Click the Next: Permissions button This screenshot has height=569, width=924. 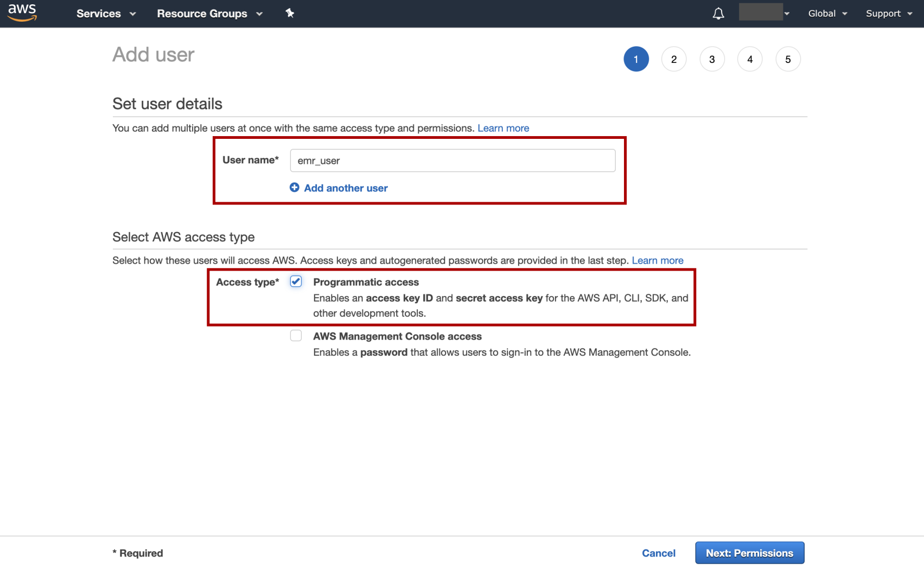(749, 553)
